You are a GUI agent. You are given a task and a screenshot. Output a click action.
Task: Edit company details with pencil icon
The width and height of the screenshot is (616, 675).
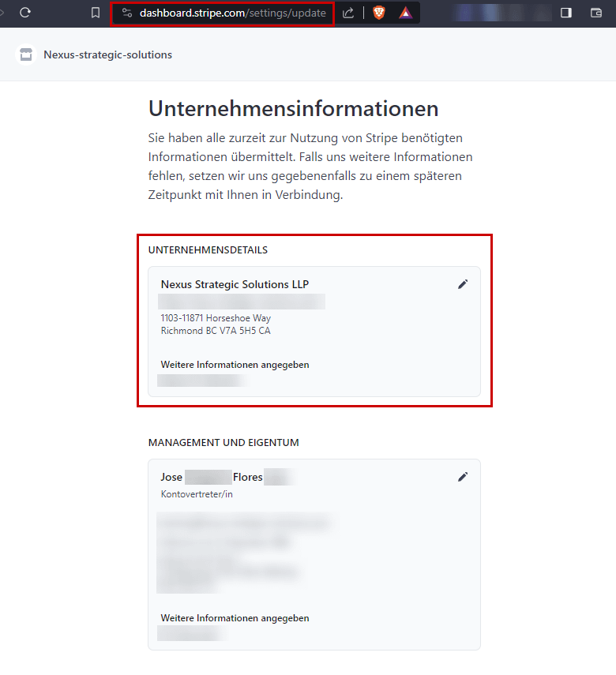[463, 284]
